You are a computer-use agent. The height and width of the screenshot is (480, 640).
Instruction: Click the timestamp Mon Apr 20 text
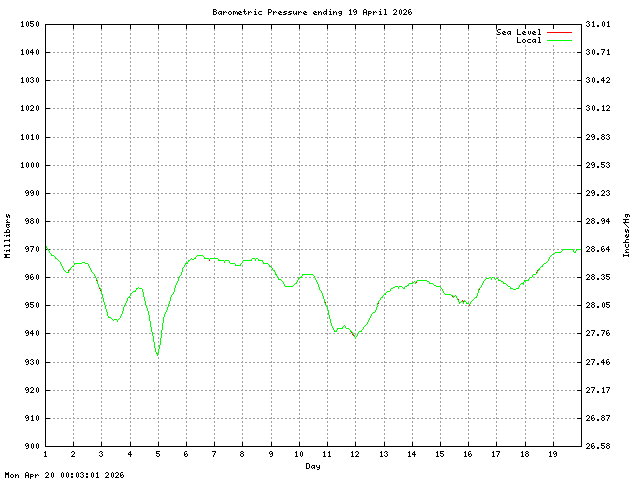64,475
